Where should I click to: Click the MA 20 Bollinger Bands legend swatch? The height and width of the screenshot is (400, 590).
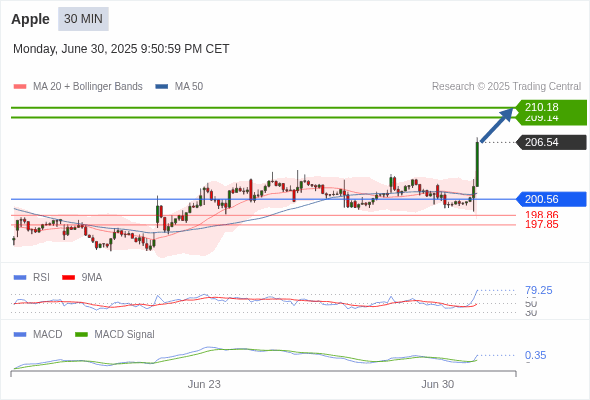(20, 87)
